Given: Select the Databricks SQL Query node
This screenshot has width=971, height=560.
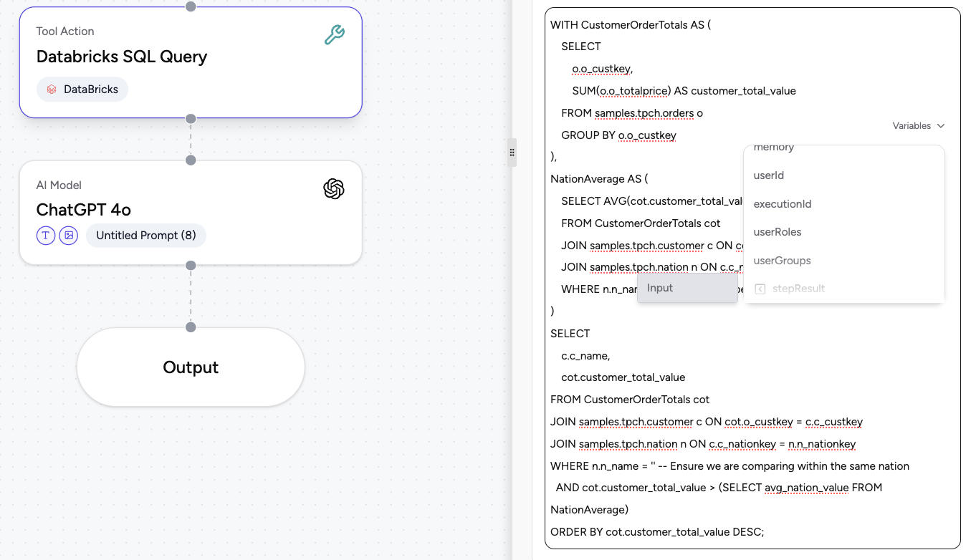Looking at the screenshot, I should pyautogui.click(x=191, y=62).
